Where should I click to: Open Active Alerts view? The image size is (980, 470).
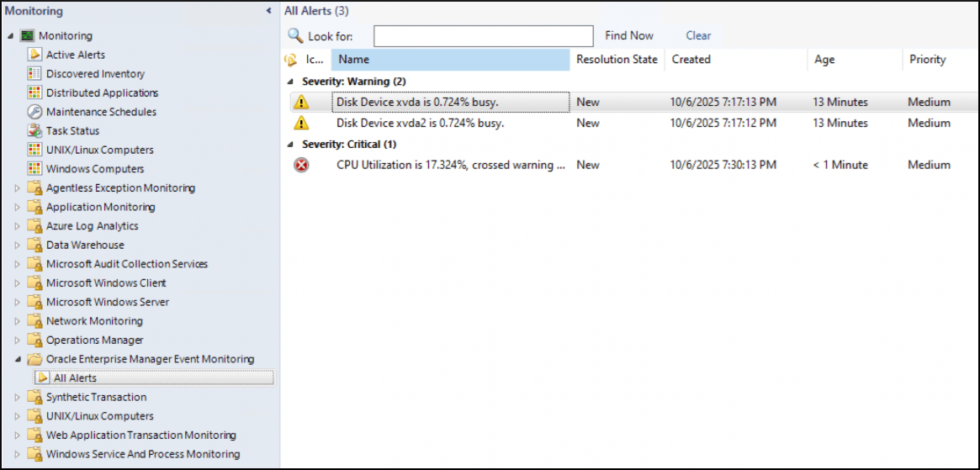[x=76, y=55]
